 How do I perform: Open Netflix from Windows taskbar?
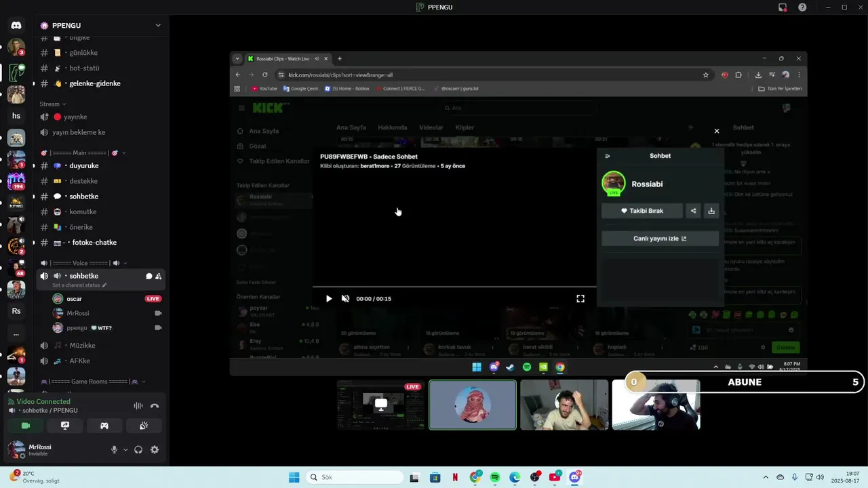[455, 477]
